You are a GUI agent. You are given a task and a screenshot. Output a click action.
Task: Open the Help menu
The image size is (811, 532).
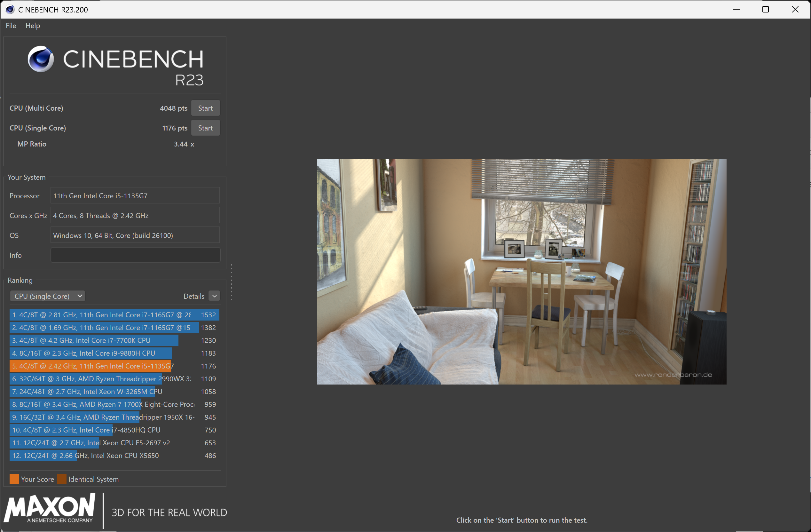tap(33, 26)
